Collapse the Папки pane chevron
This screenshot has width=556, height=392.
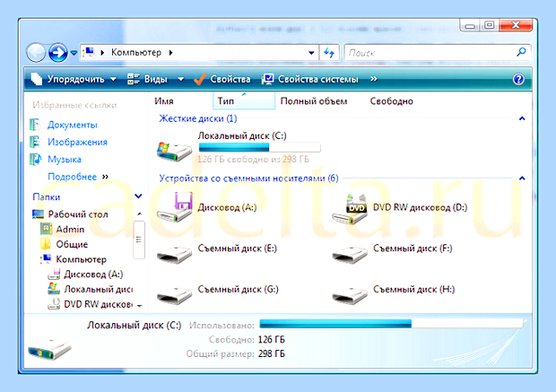[x=138, y=196]
